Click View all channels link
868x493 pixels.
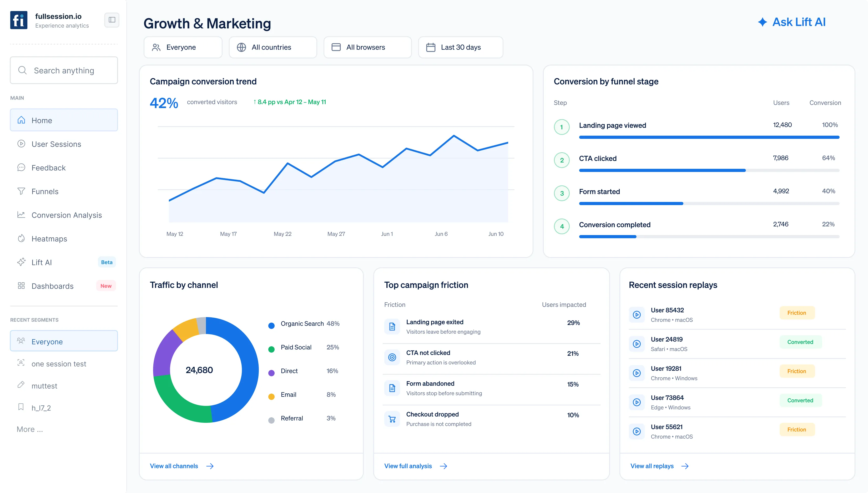coord(182,466)
